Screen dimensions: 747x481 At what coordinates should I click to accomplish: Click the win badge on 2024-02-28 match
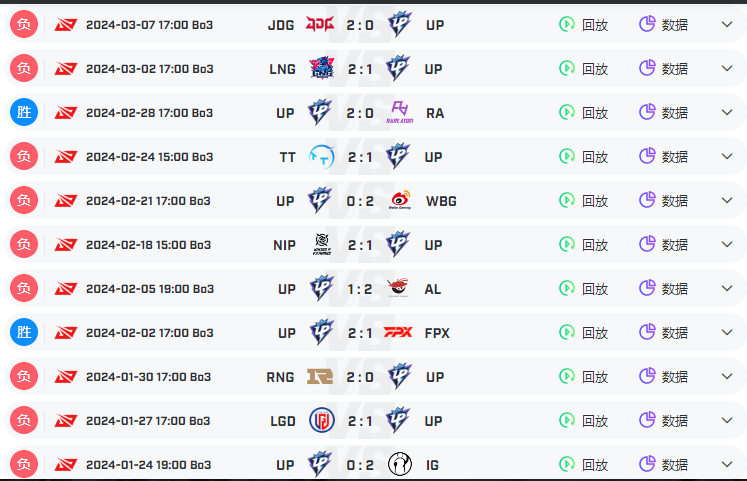[x=24, y=112]
